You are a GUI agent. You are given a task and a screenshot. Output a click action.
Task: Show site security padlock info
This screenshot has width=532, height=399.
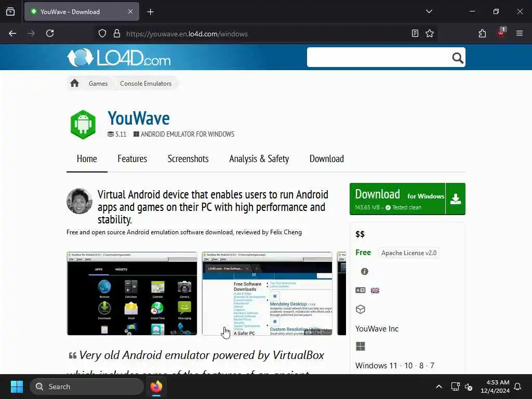117,34
